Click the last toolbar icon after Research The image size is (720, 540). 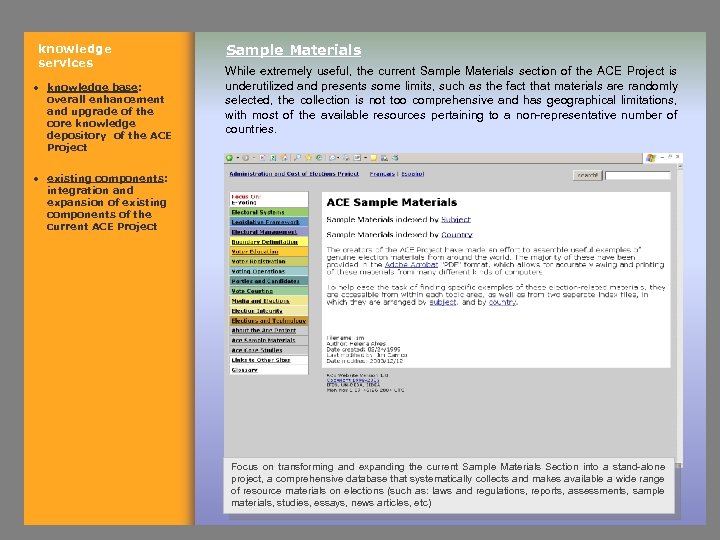coord(395,158)
